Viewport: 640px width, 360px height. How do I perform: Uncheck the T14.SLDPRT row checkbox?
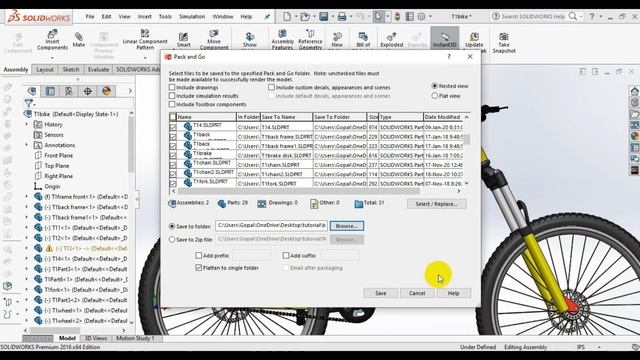pos(173,127)
